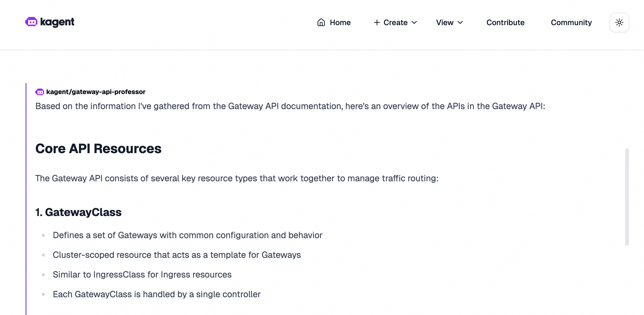Image resolution: width=644 pixels, height=315 pixels.
Task: Click the Core API Resources heading
Action: click(98, 149)
